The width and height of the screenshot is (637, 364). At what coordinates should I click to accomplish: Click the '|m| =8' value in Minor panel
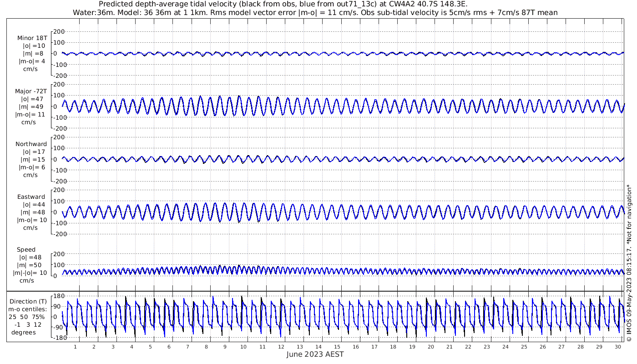(33, 54)
